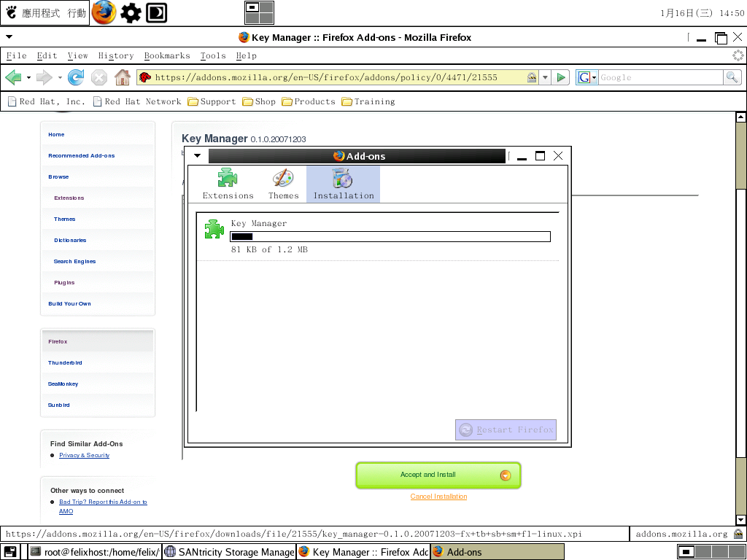Click the Accept and Install button
The width and height of the screenshot is (747, 560).
point(438,475)
